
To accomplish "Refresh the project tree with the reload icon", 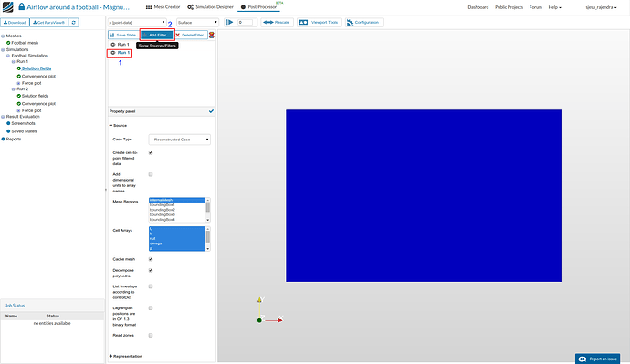I will coord(74,23).
